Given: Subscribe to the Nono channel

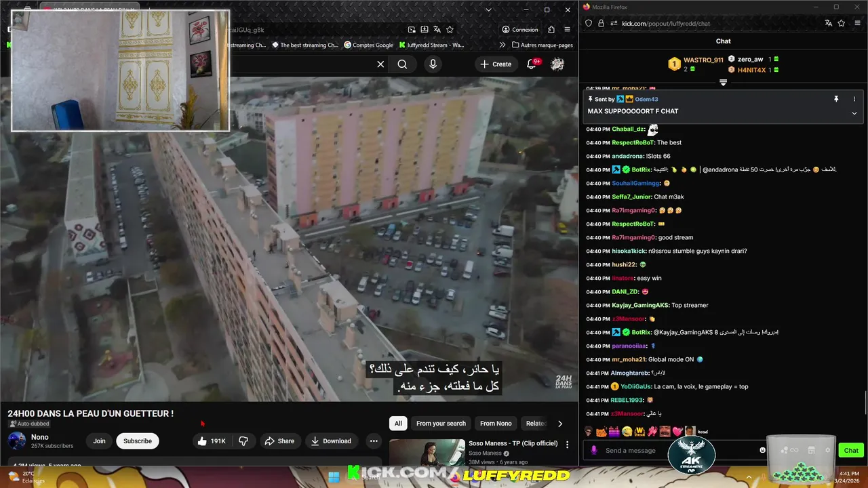Looking at the screenshot, I should click(138, 441).
